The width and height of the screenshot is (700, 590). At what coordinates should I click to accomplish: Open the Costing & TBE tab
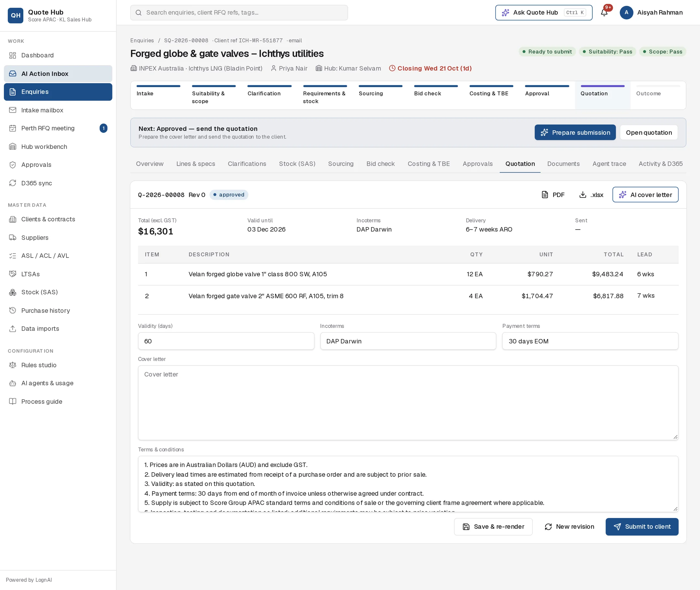tap(428, 164)
